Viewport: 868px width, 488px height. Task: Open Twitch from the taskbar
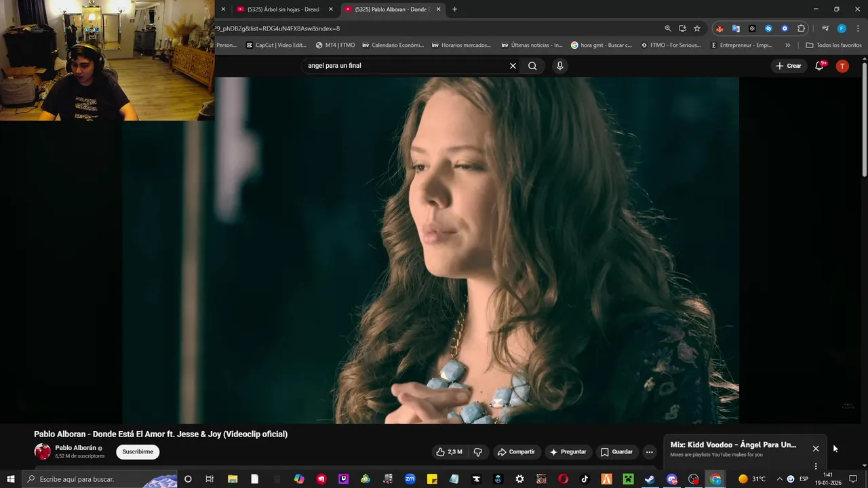pyautogui.click(x=343, y=479)
